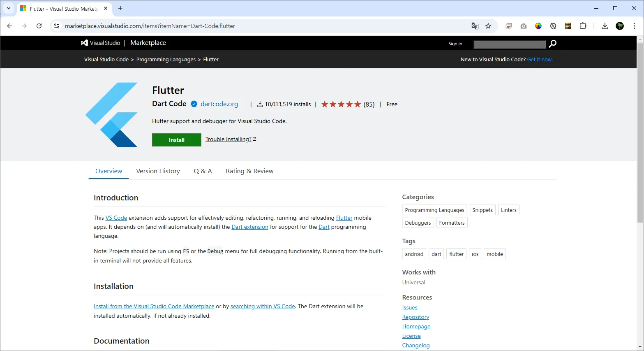The height and width of the screenshot is (351, 644).
Task: Open the browser downloads icon
Action: tap(605, 26)
